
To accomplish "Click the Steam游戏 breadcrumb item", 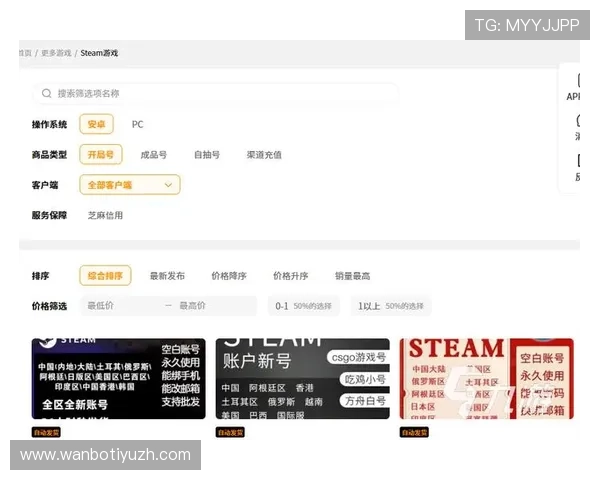I will tap(99, 53).
